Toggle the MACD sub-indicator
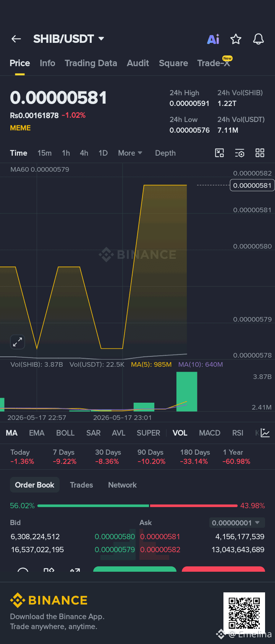 point(210,433)
